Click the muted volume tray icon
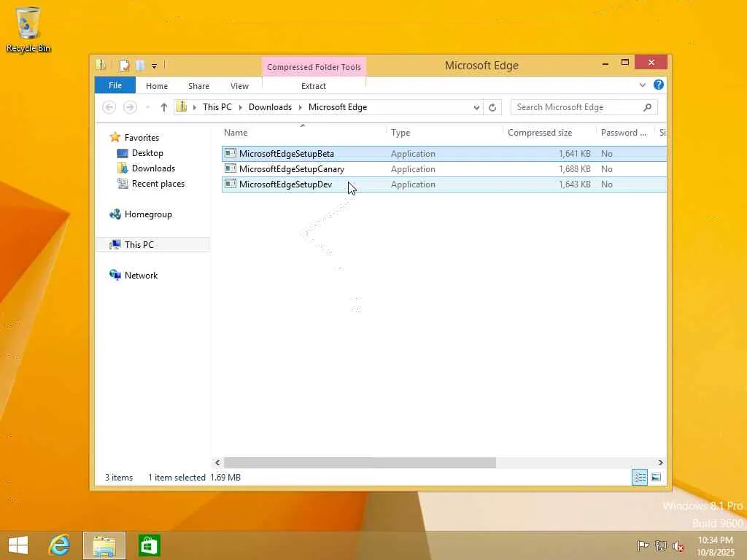The width and height of the screenshot is (747, 560). tap(678, 545)
